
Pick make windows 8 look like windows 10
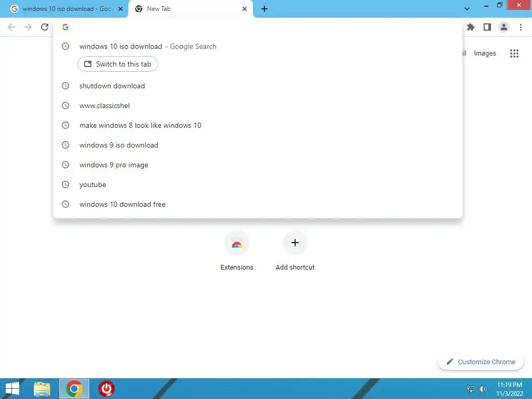(258, 125)
